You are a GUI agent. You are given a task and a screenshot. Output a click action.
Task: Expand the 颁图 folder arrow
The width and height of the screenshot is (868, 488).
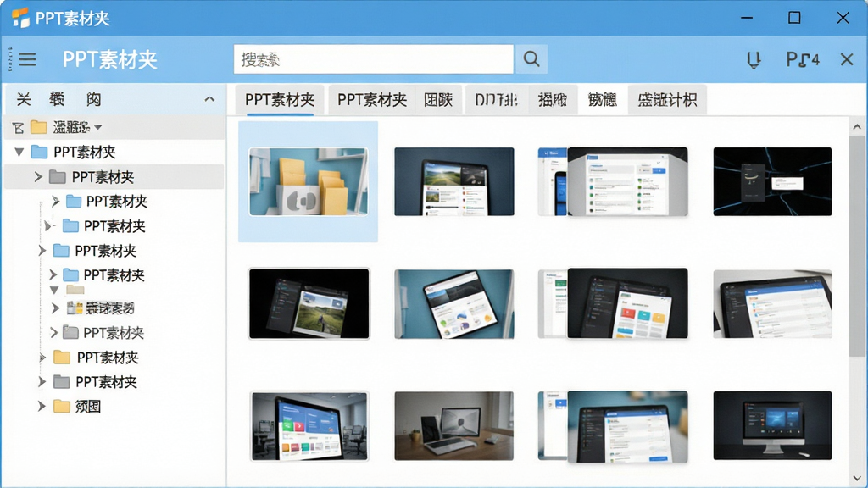tap(42, 406)
